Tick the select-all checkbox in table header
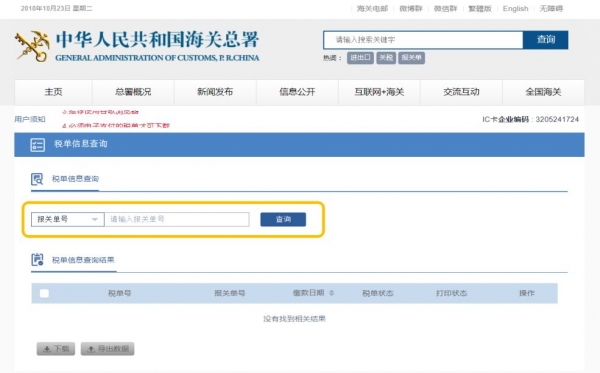Image resolution: width=600 pixels, height=373 pixels. coord(44,293)
